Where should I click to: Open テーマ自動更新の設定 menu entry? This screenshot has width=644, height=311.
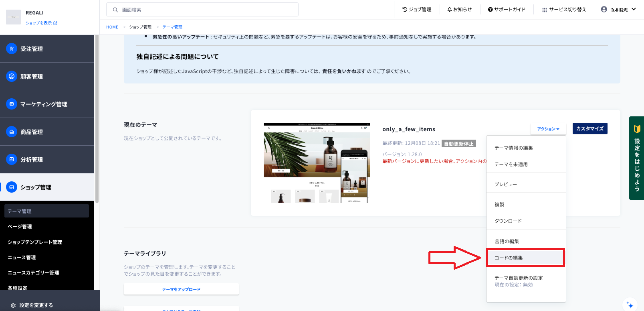pyautogui.click(x=526, y=281)
